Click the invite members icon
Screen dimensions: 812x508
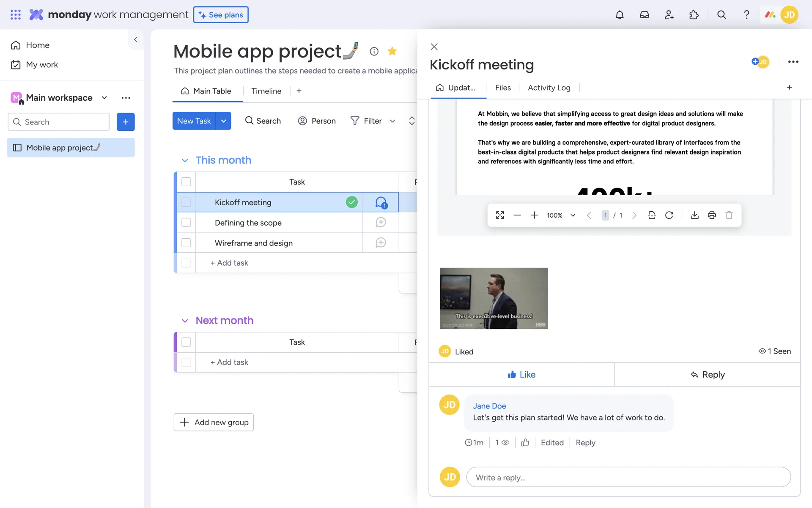[x=669, y=15]
